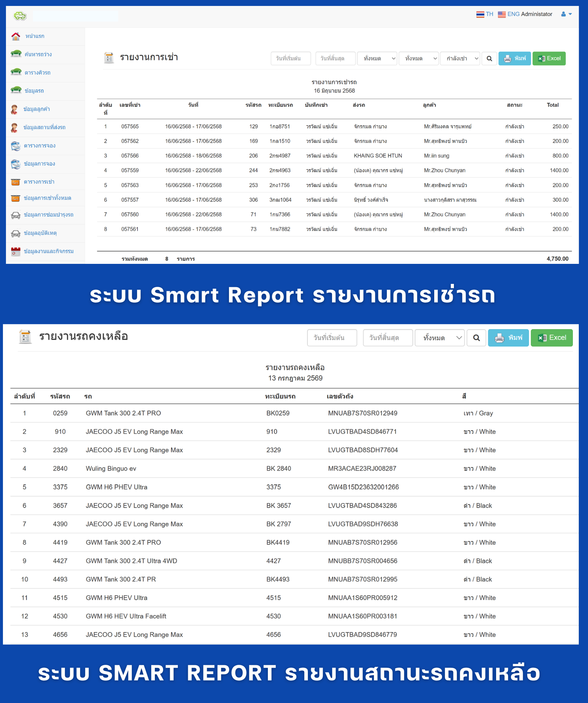Click the ตารางคิวรถ car icon
This screenshot has height=703, width=588.
16,72
